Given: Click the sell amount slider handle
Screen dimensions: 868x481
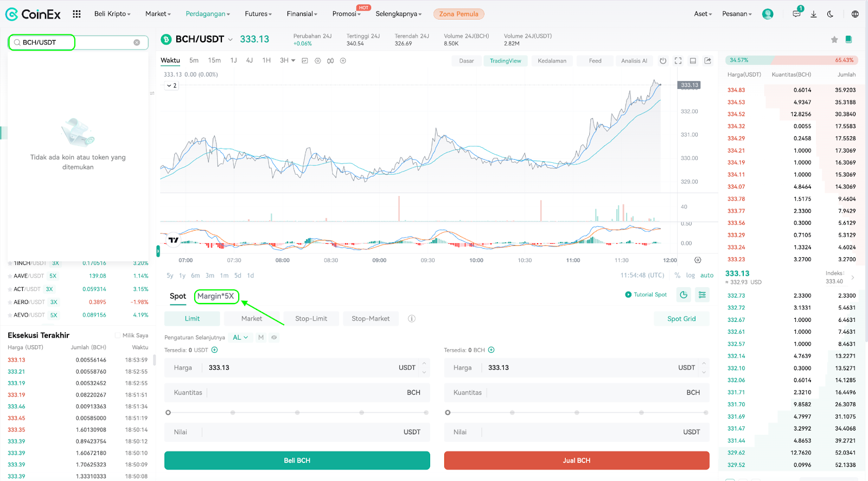Looking at the screenshot, I should point(448,413).
